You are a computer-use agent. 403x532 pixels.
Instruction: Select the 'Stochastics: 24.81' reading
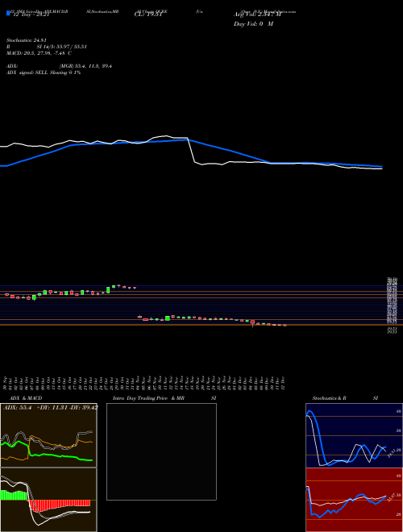coord(27,40)
